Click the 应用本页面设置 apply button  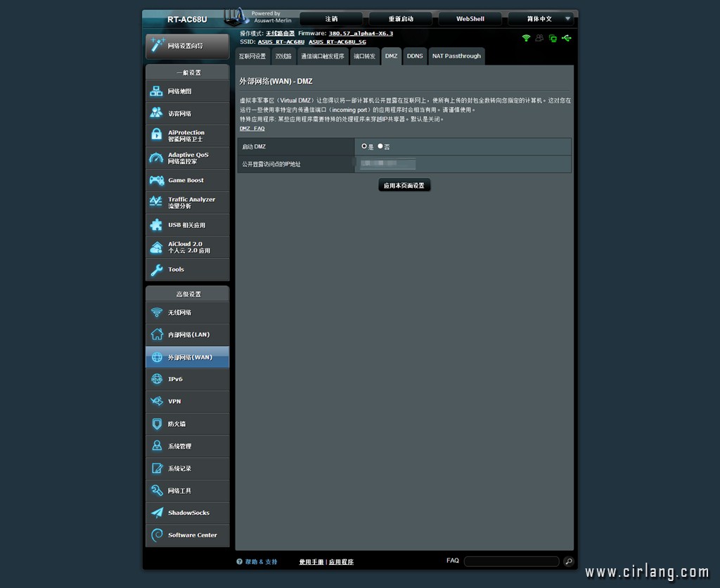click(404, 186)
